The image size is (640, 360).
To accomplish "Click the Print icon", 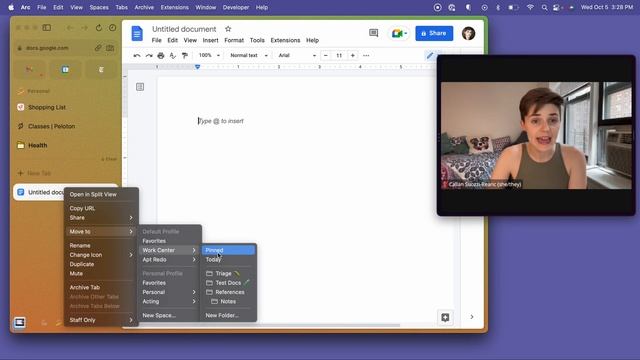I will [x=161, y=56].
